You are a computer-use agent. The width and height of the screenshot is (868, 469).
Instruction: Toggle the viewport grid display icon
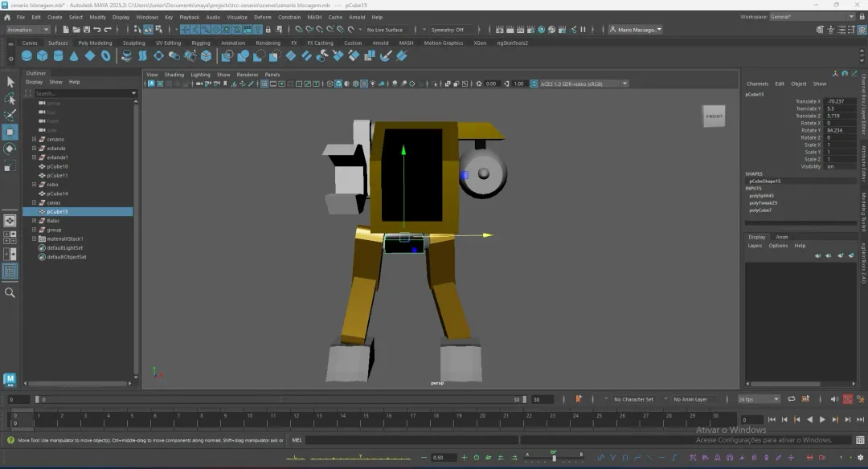click(x=264, y=84)
